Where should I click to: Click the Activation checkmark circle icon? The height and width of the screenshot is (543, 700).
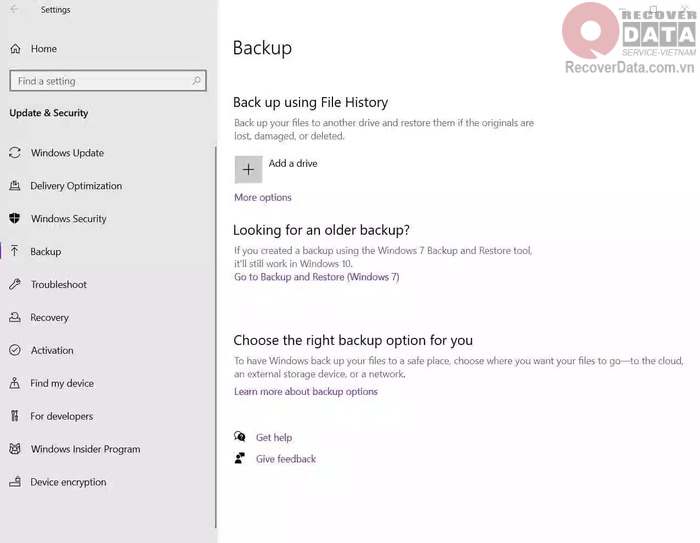15,350
